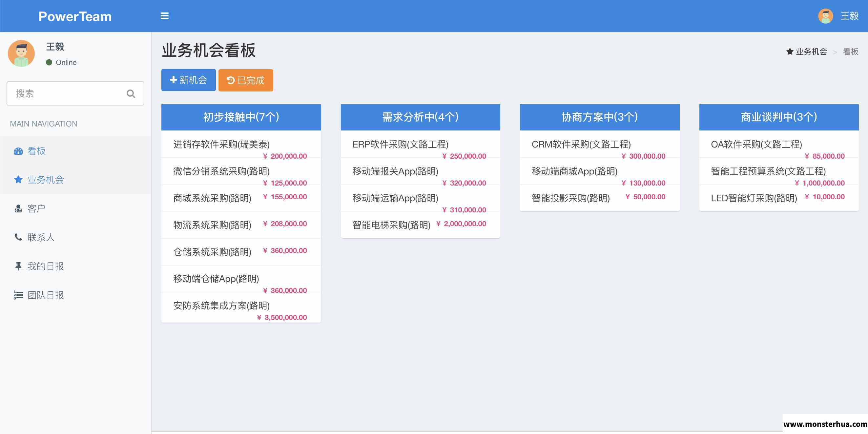Click the amount ¥ 1,000,000.00
Image resolution: width=868 pixels, height=434 pixels.
(x=819, y=183)
